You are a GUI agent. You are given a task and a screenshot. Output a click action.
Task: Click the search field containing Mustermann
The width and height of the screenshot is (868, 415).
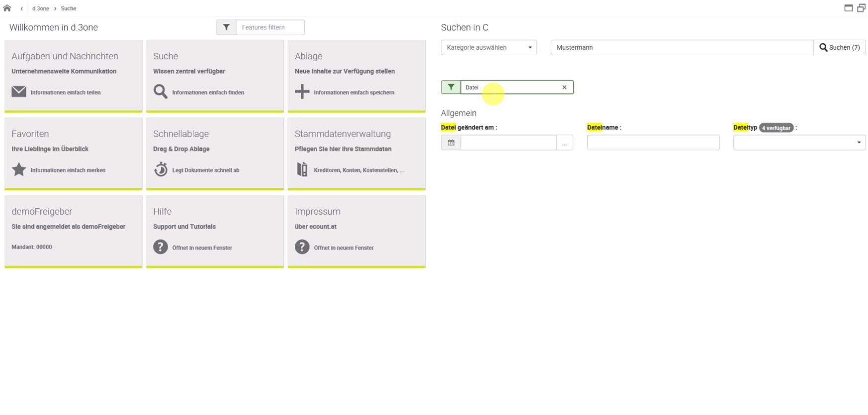[682, 47]
